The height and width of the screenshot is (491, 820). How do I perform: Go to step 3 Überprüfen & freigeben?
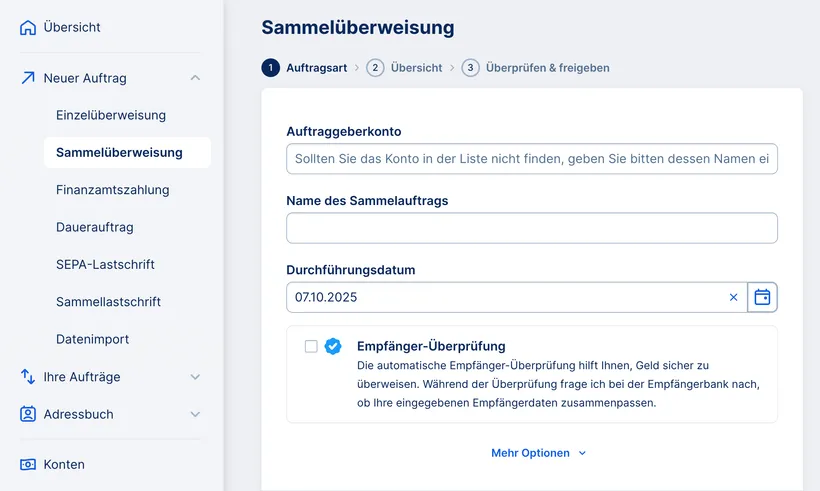coord(536,68)
